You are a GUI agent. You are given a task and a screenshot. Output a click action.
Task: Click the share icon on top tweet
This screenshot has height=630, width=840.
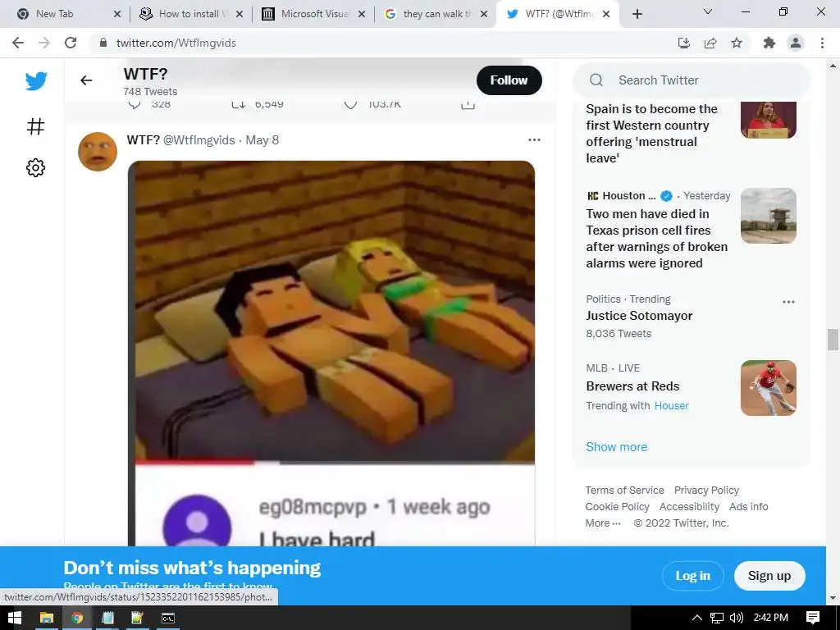point(468,104)
